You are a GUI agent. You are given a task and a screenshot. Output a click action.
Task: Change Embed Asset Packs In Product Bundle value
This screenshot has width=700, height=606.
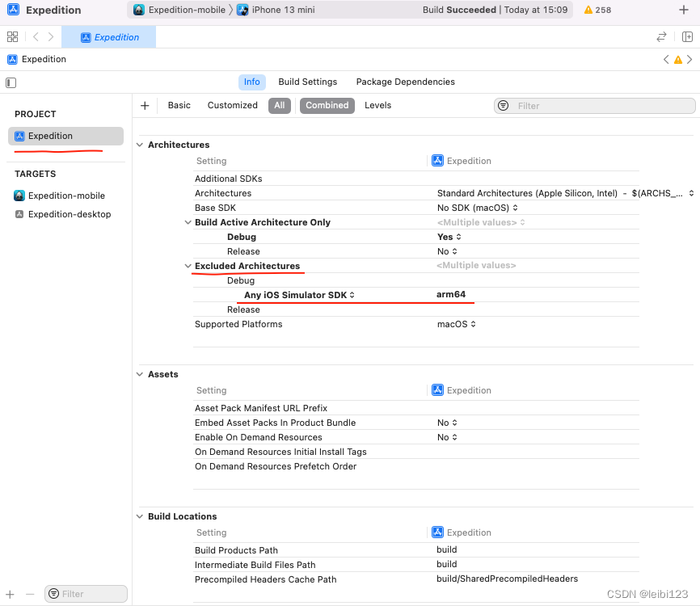[x=447, y=423]
